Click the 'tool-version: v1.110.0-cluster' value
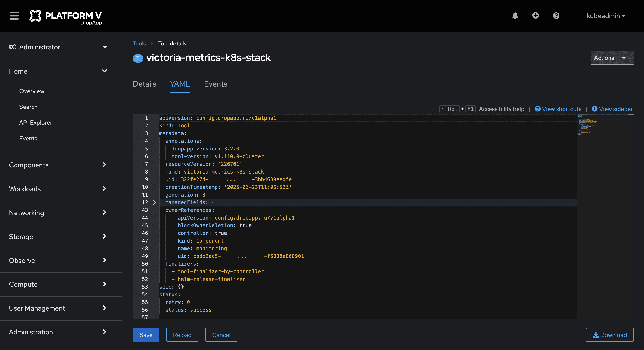This screenshot has width=644, height=350. click(x=239, y=156)
